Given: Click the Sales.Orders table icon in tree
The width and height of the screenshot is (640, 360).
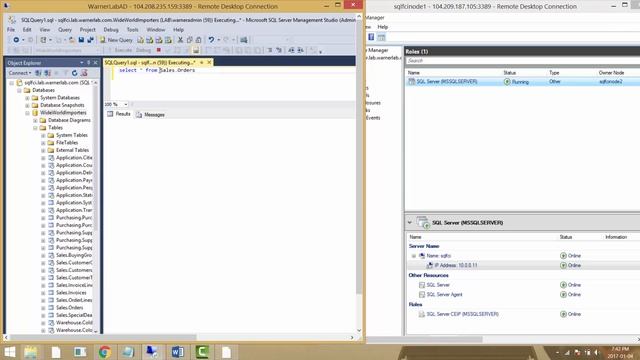Looking at the screenshot, I should (51, 308).
